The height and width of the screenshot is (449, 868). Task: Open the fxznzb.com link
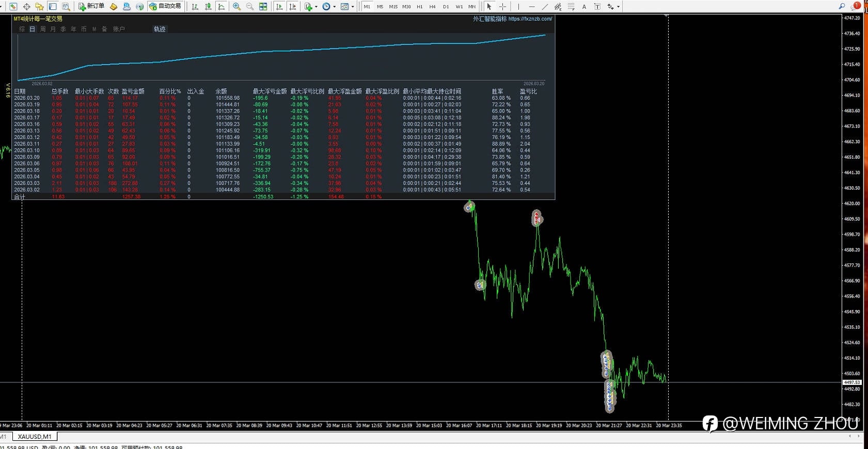click(x=530, y=19)
